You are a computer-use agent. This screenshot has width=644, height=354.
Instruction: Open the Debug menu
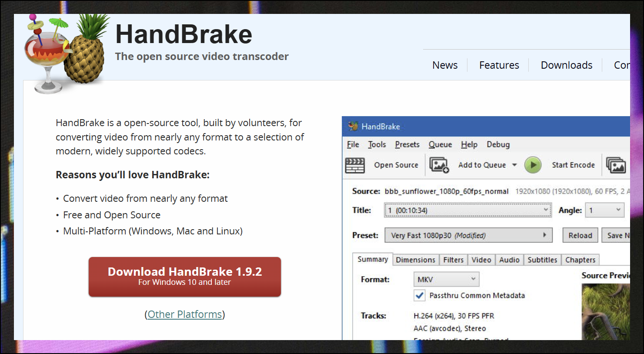click(x=498, y=144)
